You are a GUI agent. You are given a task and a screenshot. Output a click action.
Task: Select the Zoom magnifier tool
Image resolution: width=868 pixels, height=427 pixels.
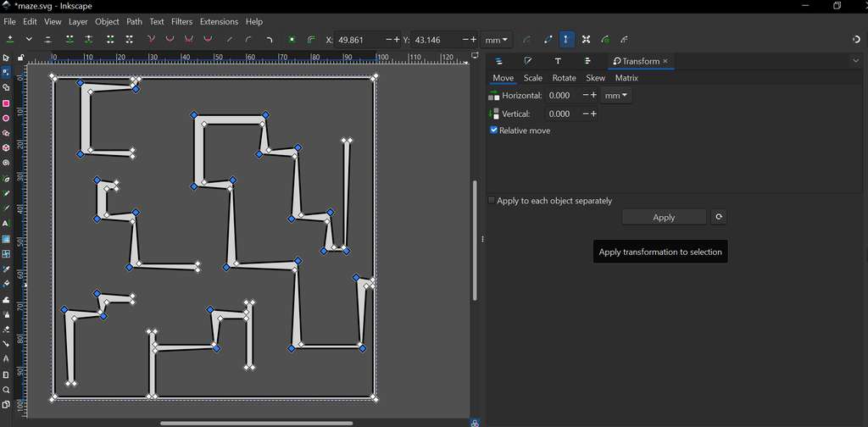(6, 390)
